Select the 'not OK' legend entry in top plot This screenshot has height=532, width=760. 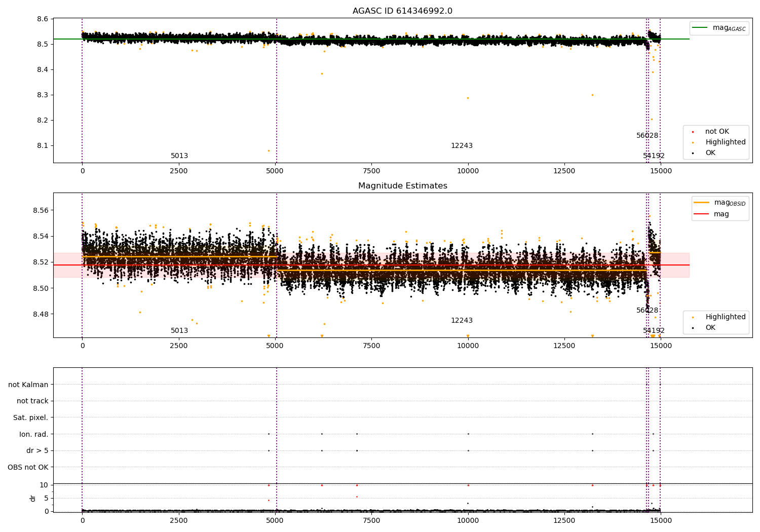point(717,132)
